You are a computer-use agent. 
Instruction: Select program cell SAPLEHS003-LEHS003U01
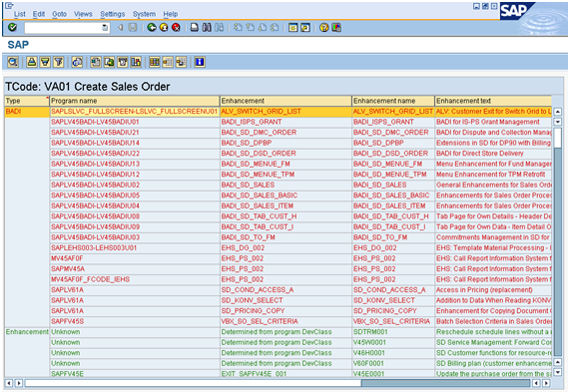click(x=135, y=247)
